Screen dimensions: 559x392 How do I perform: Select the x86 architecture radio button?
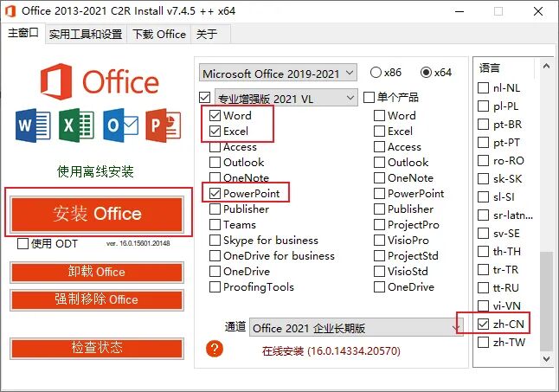tap(376, 73)
